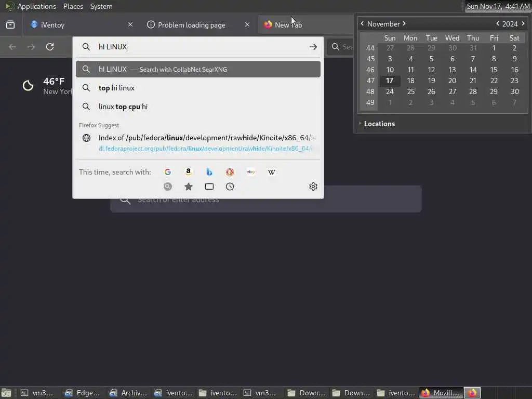Click the toolbar search box

tap(341, 47)
